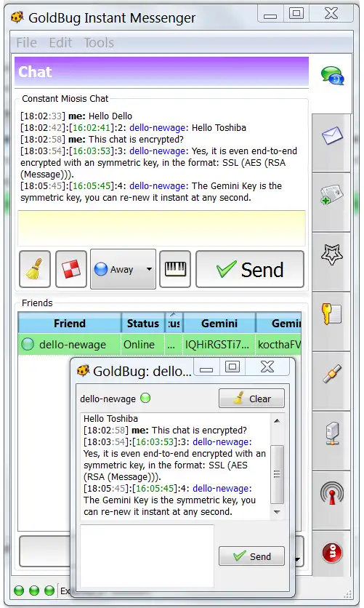Sort by the Friend column header

point(70,323)
